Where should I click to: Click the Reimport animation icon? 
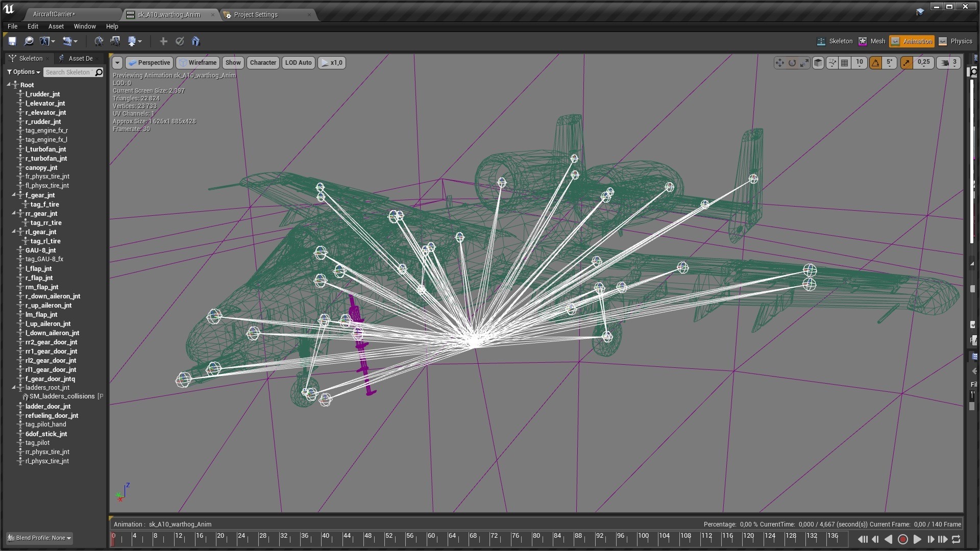coord(99,41)
